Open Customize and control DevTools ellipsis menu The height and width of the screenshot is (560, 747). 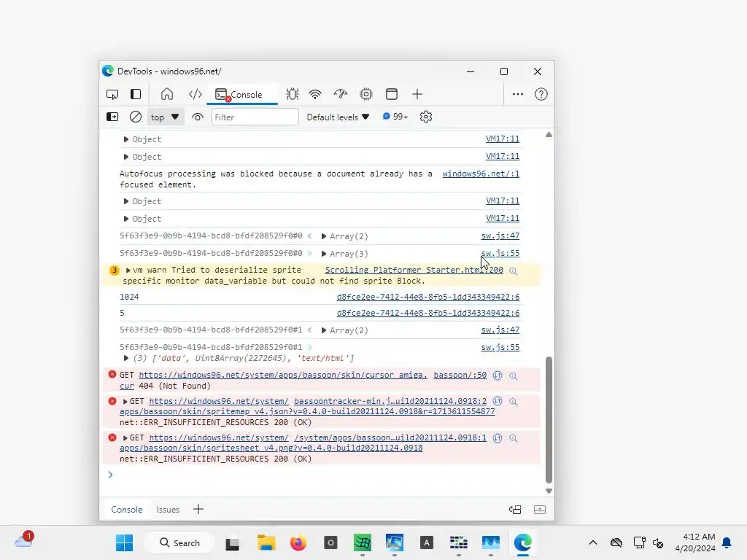[518, 94]
